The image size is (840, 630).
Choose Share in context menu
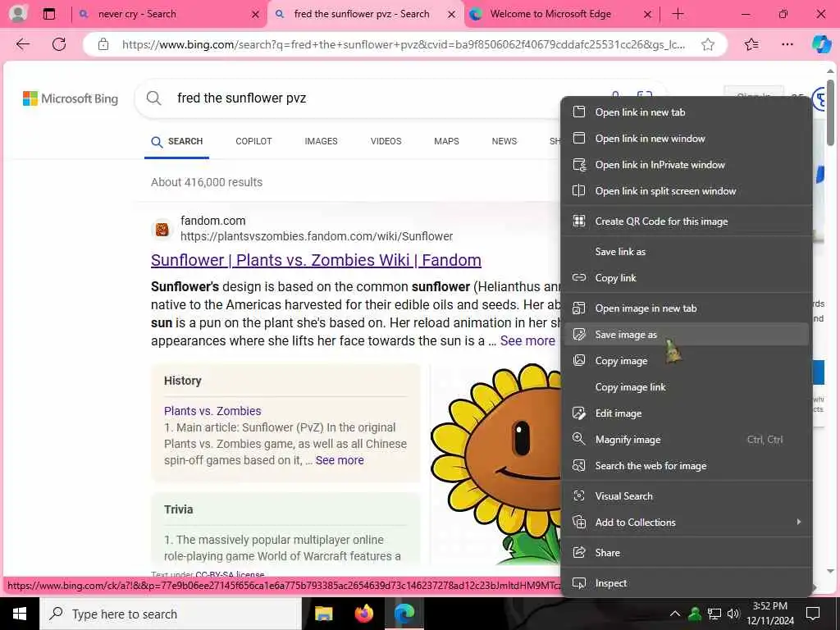[686, 552]
